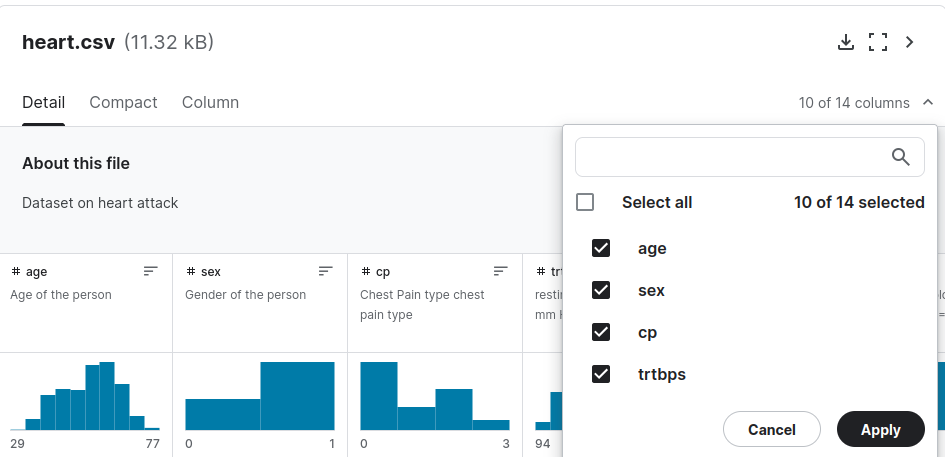This screenshot has height=457, width=945.
Task: Switch to the Compact tab
Action: [123, 102]
